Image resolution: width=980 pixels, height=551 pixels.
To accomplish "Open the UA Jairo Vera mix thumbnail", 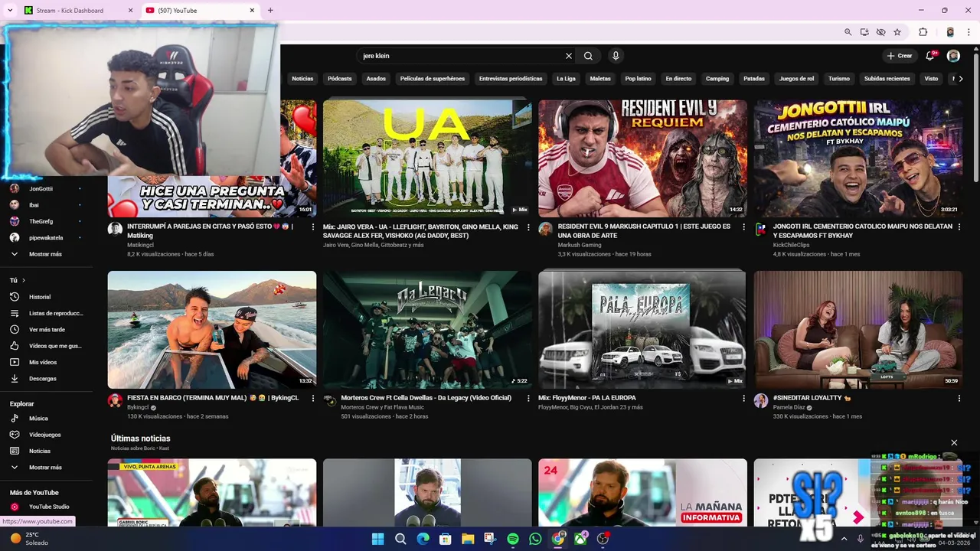I will [427, 158].
